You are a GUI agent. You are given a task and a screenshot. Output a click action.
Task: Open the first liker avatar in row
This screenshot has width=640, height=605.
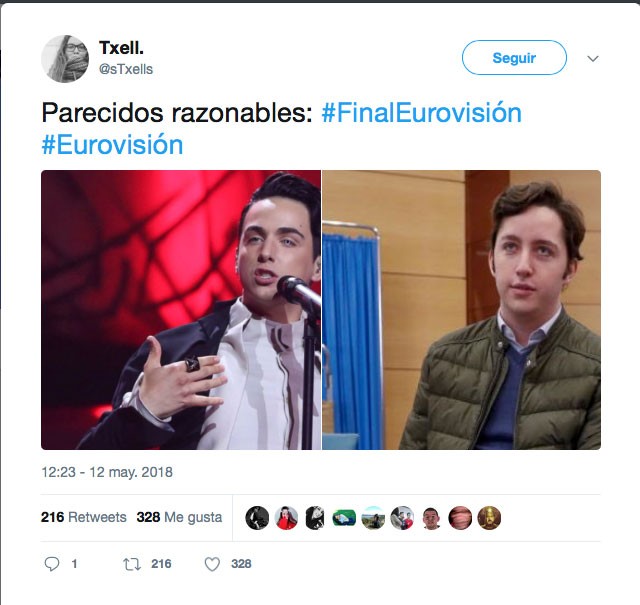[257, 518]
